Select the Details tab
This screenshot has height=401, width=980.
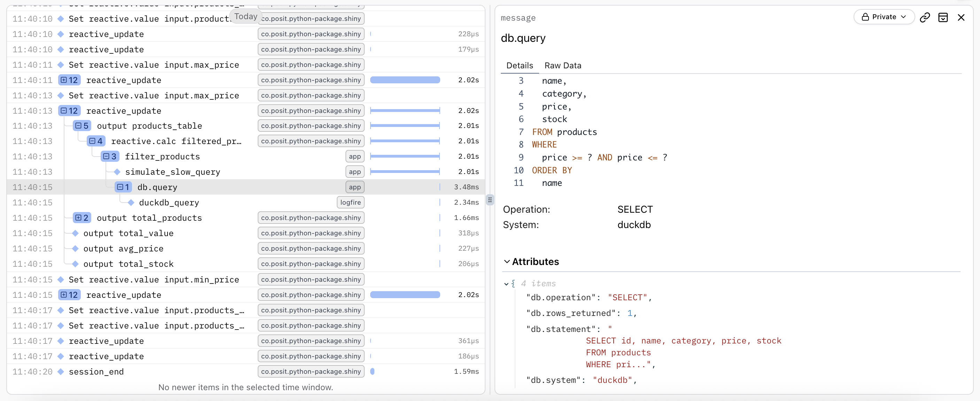tap(519, 66)
